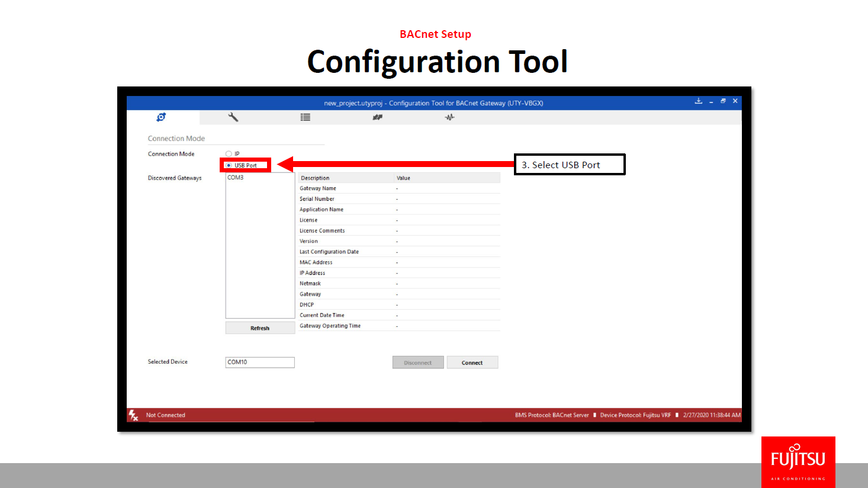Viewport: 868px width, 488px height.
Task: Open the send/receive arrows tab
Action: point(378,117)
